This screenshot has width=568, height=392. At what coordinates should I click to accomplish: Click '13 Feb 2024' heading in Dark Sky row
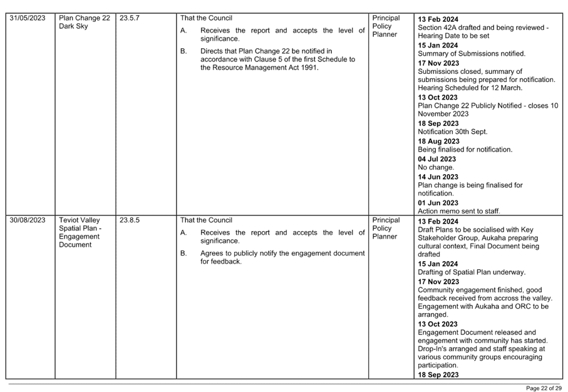(438, 19)
